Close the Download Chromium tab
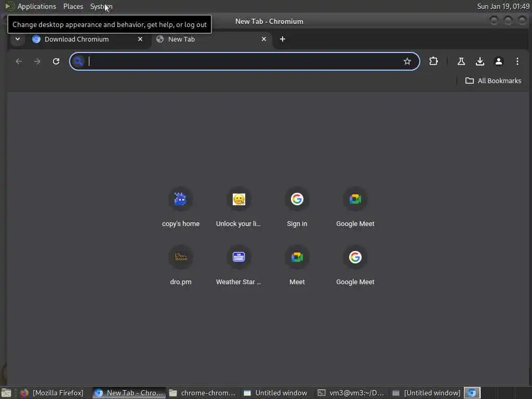This screenshot has height=399, width=532. pyautogui.click(x=140, y=39)
